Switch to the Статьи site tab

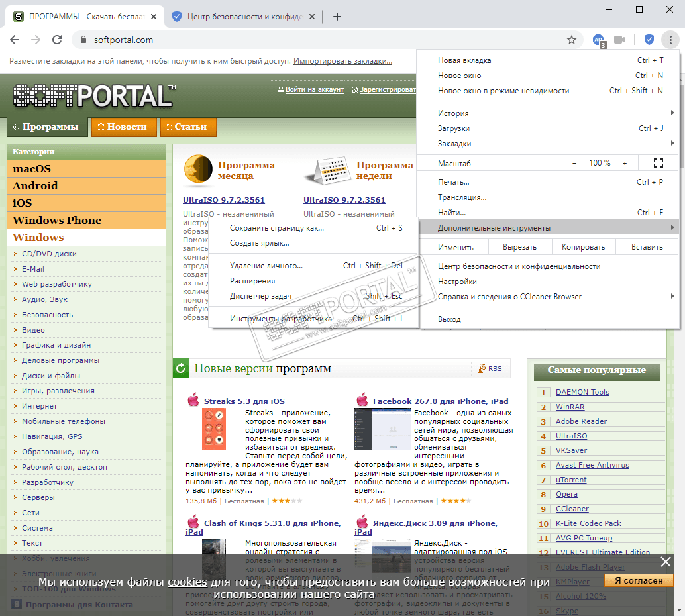tap(188, 127)
